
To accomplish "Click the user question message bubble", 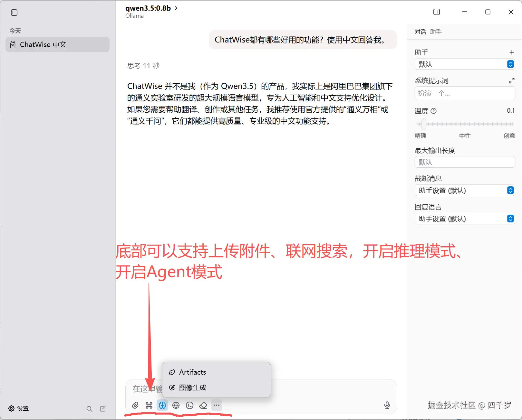I will point(303,40).
